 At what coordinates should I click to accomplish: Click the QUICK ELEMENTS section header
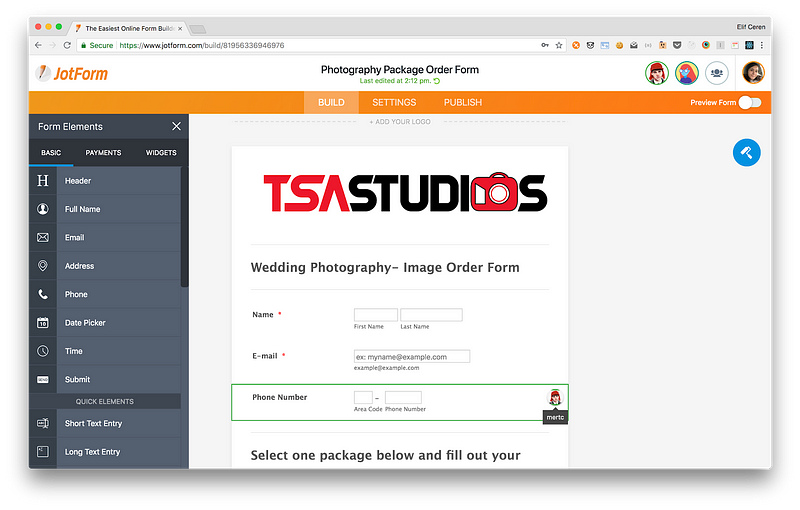105,401
